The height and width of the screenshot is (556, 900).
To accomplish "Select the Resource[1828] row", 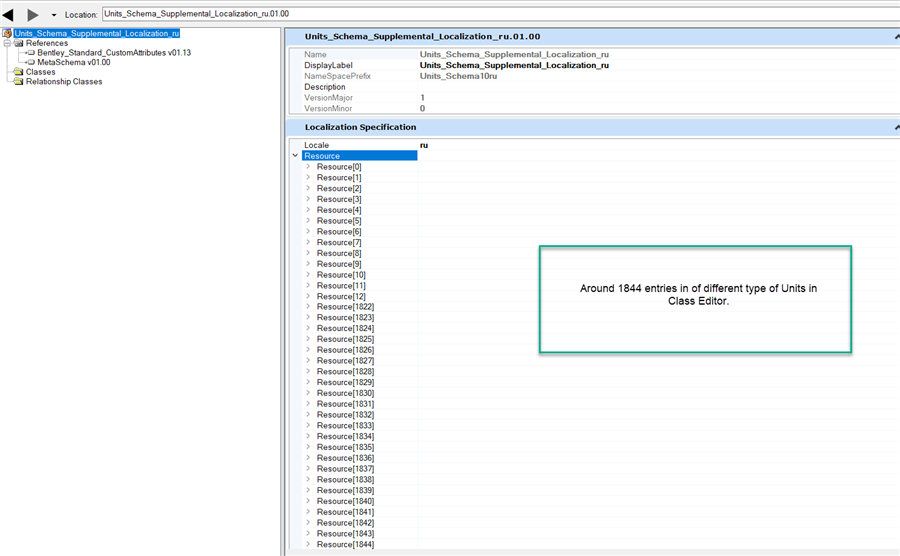I will coord(345,371).
